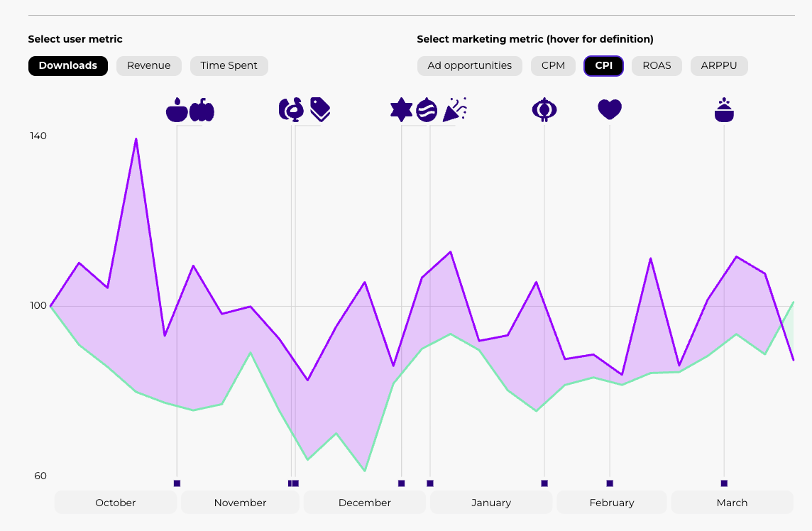
Task: Select the Downloads user metric
Action: point(68,65)
